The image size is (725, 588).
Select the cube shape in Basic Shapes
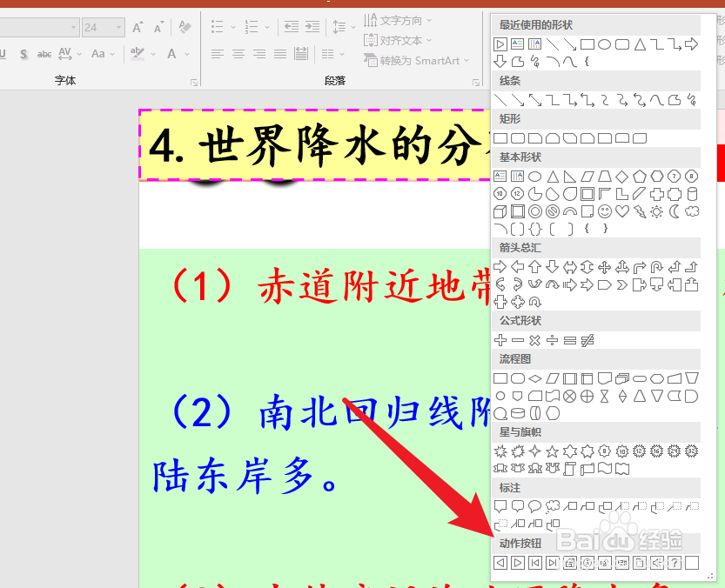coord(500,211)
